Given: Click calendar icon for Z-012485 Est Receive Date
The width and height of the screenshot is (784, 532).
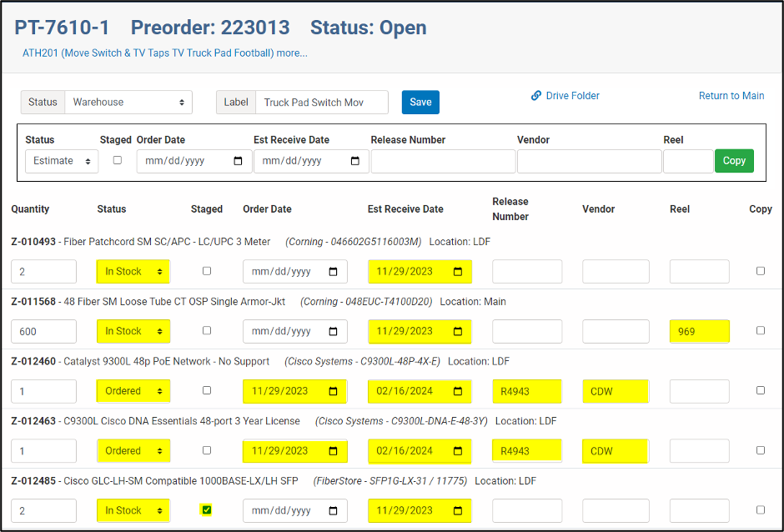Looking at the screenshot, I should (x=458, y=510).
